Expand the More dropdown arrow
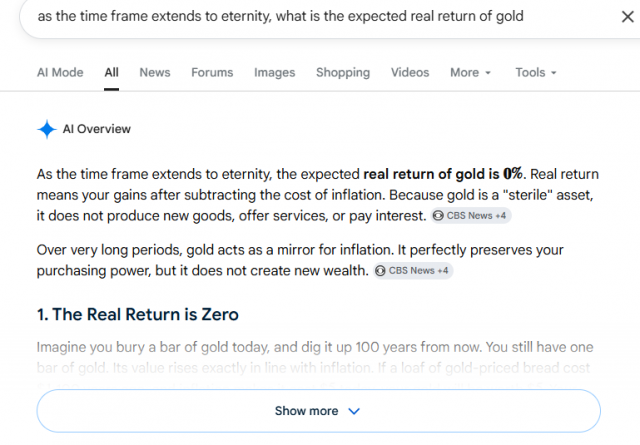 click(x=488, y=73)
